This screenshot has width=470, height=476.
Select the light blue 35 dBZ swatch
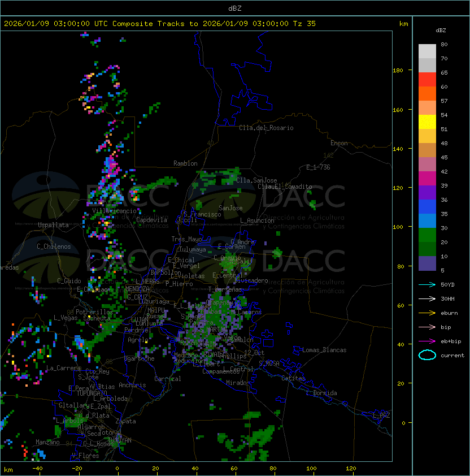click(427, 220)
